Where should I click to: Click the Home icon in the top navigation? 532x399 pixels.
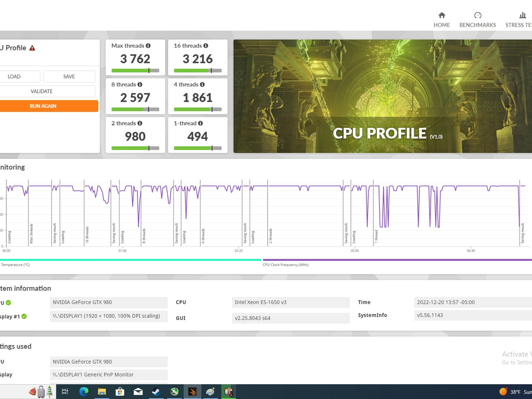(x=442, y=16)
